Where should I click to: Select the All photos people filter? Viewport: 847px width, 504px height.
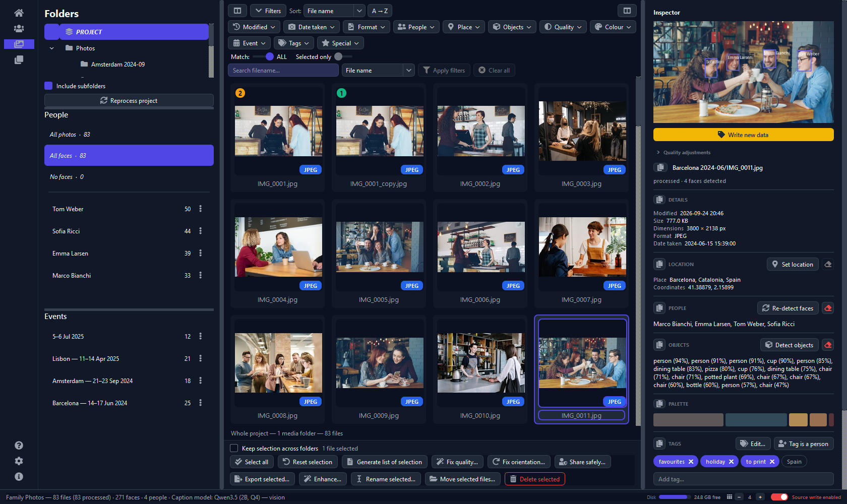coord(129,134)
